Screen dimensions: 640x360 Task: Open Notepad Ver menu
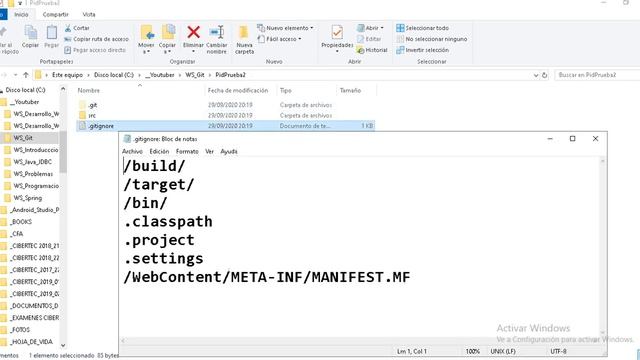209,151
